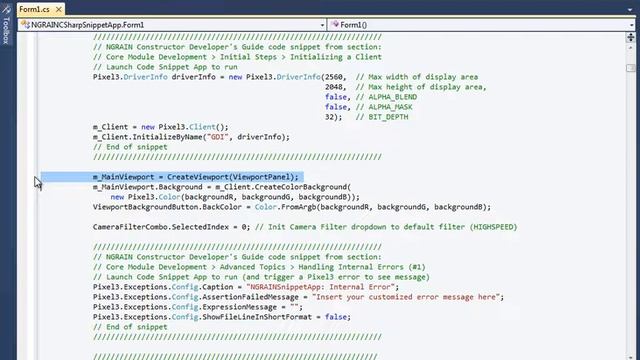This screenshot has height=360, width=640.
Task: Click the Config.Caption assignment line
Action: click(x=246, y=287)
